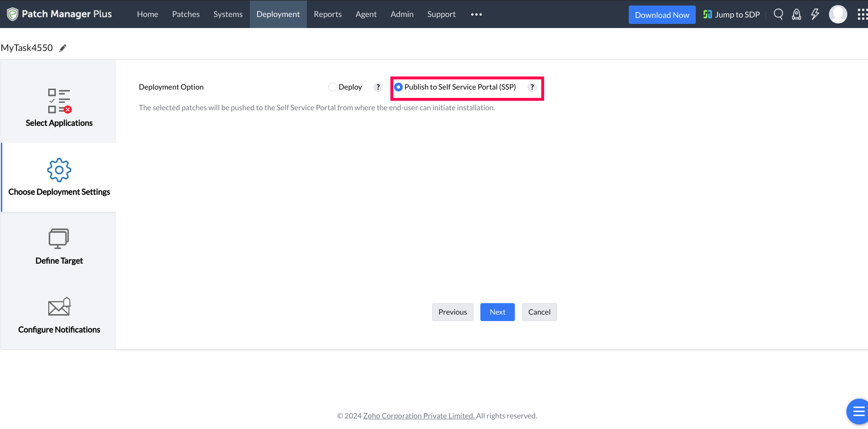
Task: Click the Previous button
Action: [453, 312]
